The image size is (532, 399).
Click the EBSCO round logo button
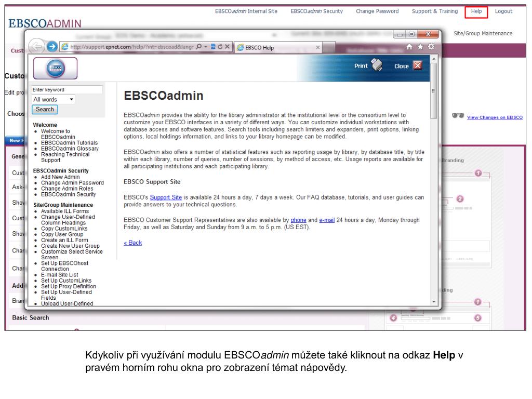coord(55,68)
